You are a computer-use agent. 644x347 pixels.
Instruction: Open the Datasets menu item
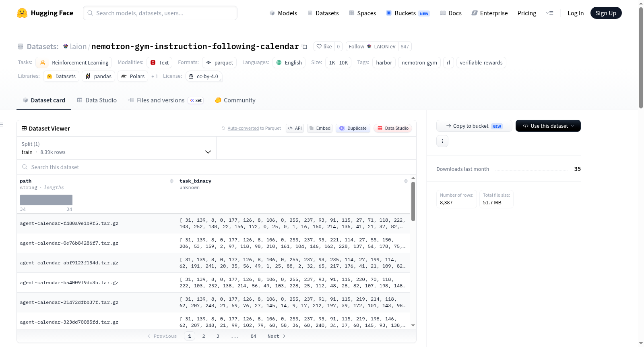pos(323,13)
